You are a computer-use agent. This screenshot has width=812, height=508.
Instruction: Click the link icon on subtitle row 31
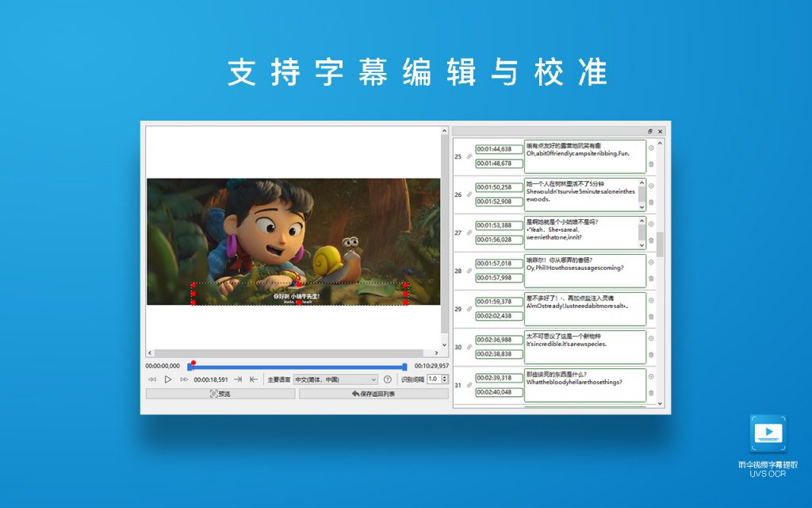[469, 385]
